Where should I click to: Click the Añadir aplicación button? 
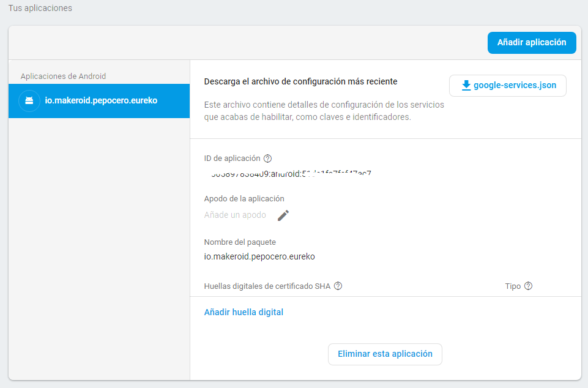[x=531, y=43]
